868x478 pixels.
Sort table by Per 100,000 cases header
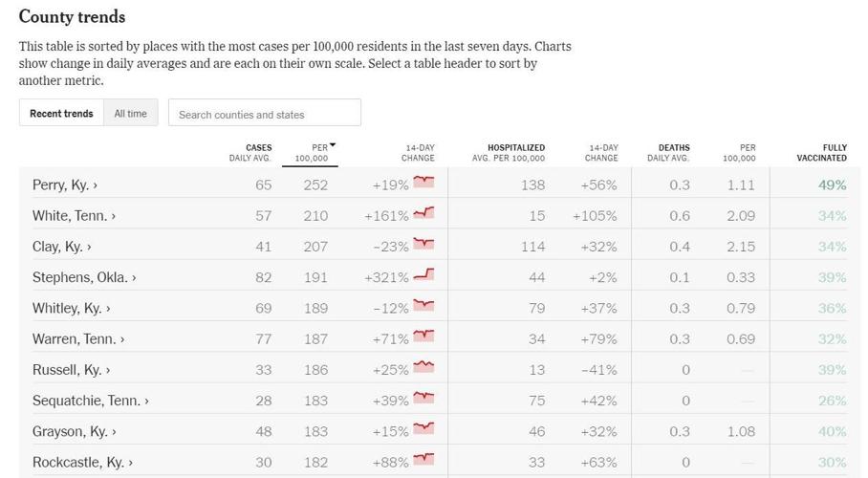tap(312, 153)
